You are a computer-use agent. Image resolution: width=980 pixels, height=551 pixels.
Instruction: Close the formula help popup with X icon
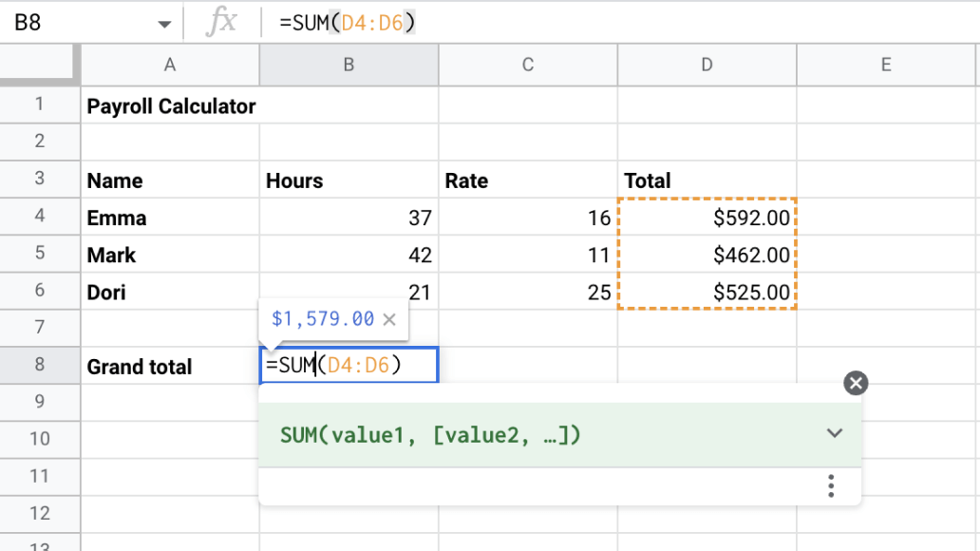[856, 383]
